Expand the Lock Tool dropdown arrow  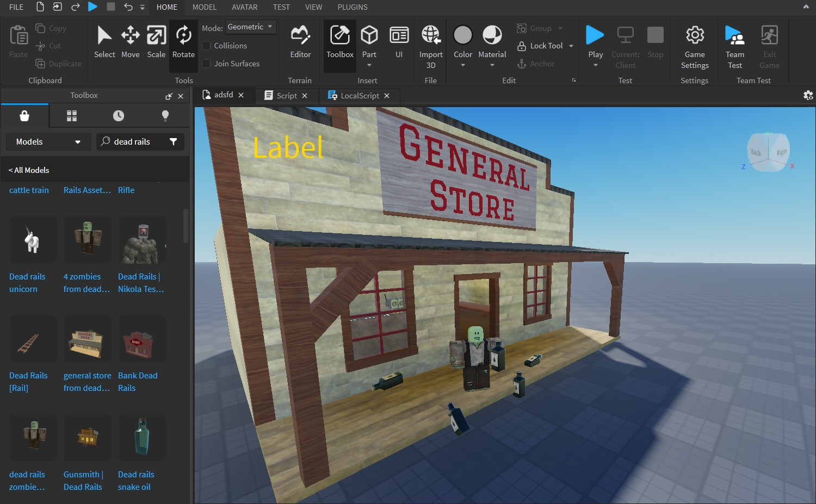pyautogui.click(x=571, y=46)
